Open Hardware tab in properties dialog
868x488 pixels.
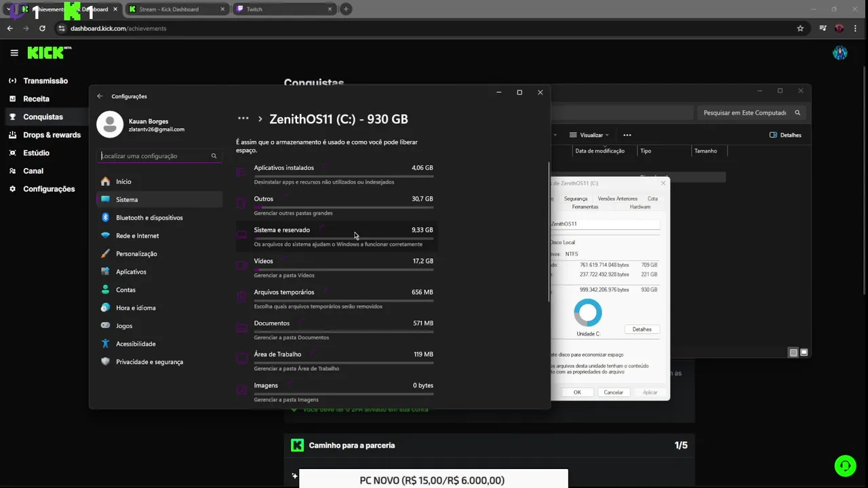[x=639, y=207]
